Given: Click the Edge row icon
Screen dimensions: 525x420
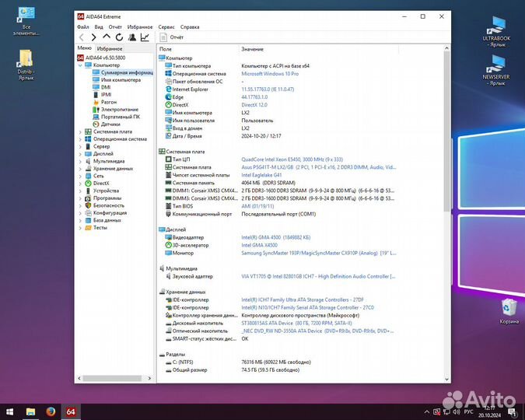Looking at the screenshot, I should point(169,96).
